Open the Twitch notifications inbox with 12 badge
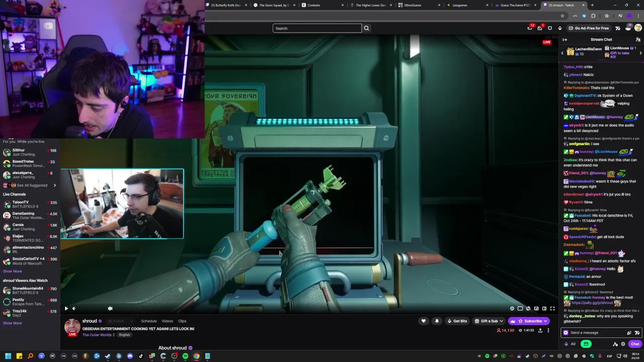 530,28
